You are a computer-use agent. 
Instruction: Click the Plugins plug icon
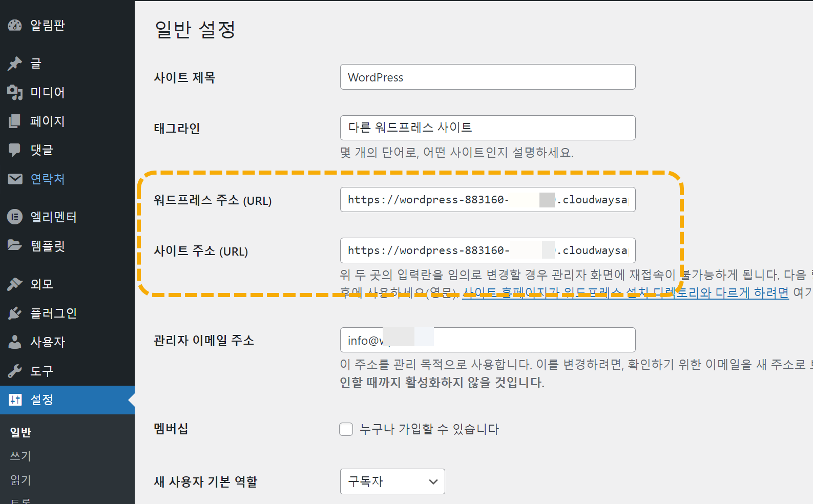pyautogui.click(x=15, y=313)
